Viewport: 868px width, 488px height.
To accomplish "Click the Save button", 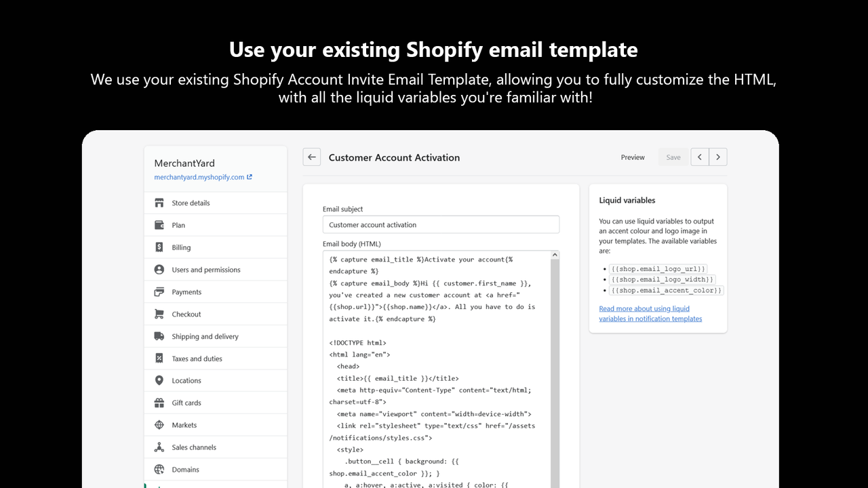I will (673, 157).
